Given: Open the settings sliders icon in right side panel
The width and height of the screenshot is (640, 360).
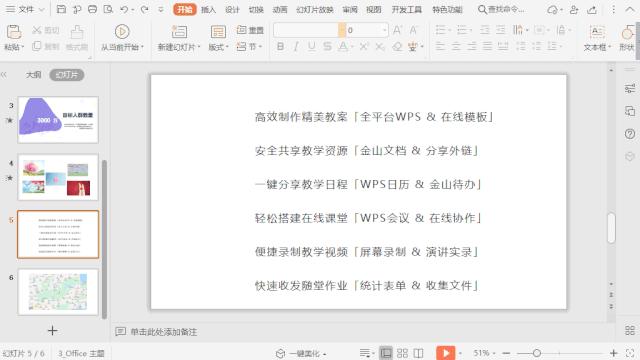Looking at the screenshot, I should tap(630, 88).
